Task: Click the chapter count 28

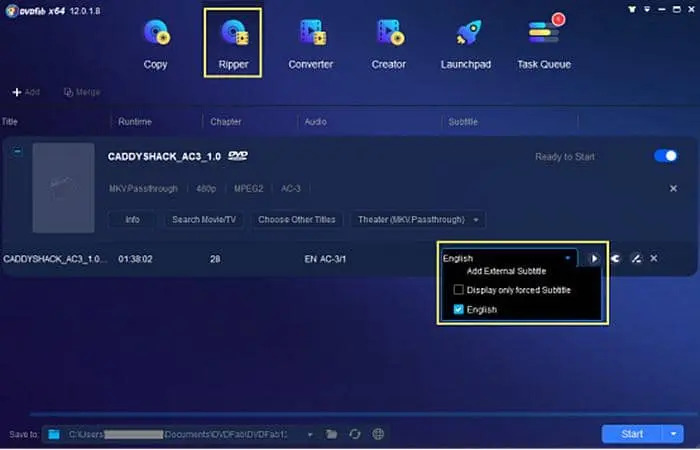Action: click(x=215, y=259)
